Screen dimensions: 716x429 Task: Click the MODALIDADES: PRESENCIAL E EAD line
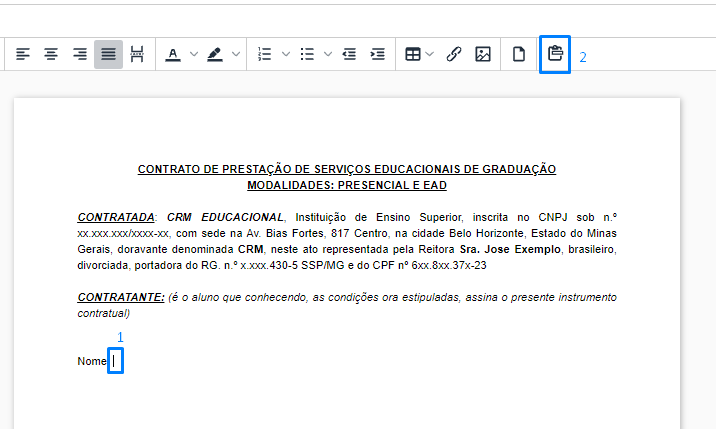347,185
